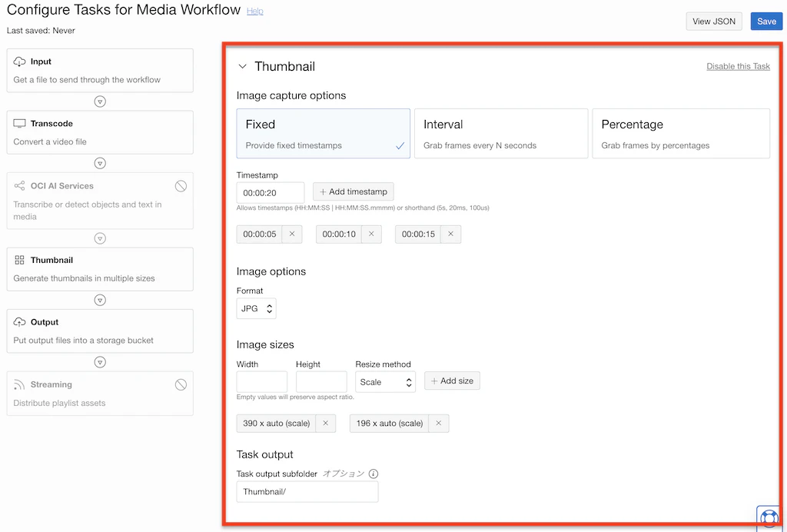Open the JPG format dropdown
The image size is (787, 532).
[256, 308]
